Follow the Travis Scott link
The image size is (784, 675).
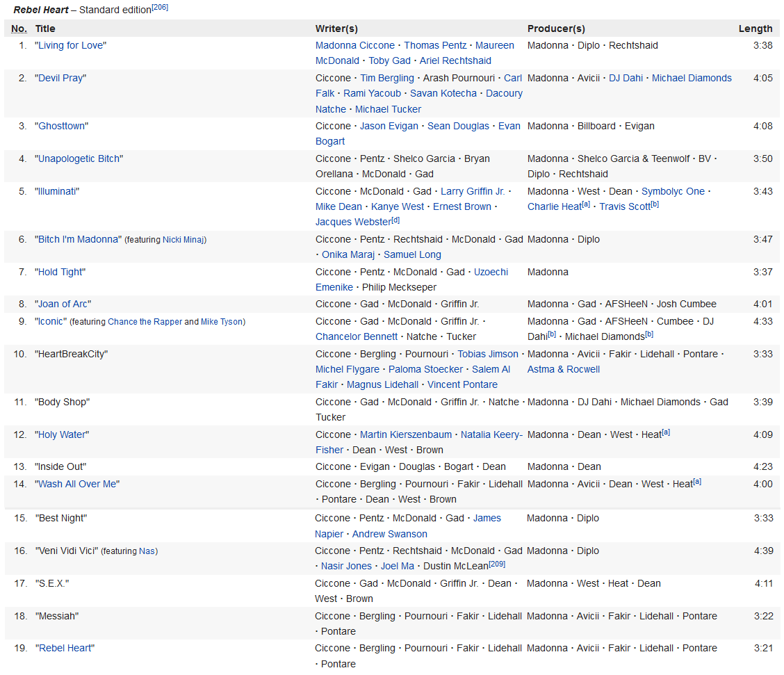[625, 206]
